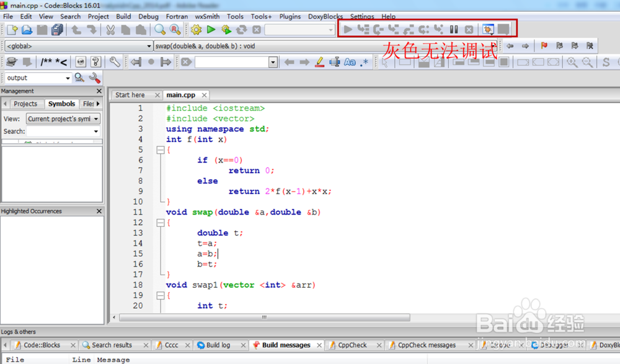Image resolution: width=620 pixels, height=364 pixels.
Task: Toggle bookmark with red flag icon
Action: pyautogui.click(x=544, y=46)
